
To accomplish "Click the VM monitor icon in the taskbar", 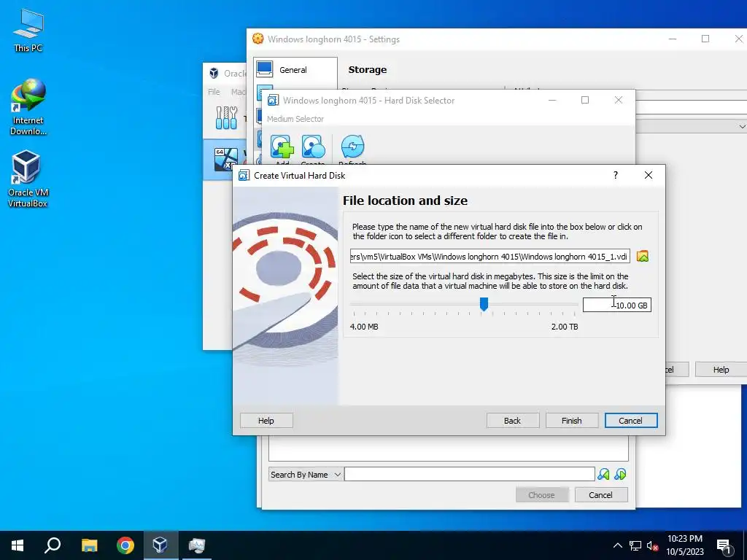I will 196,545.
